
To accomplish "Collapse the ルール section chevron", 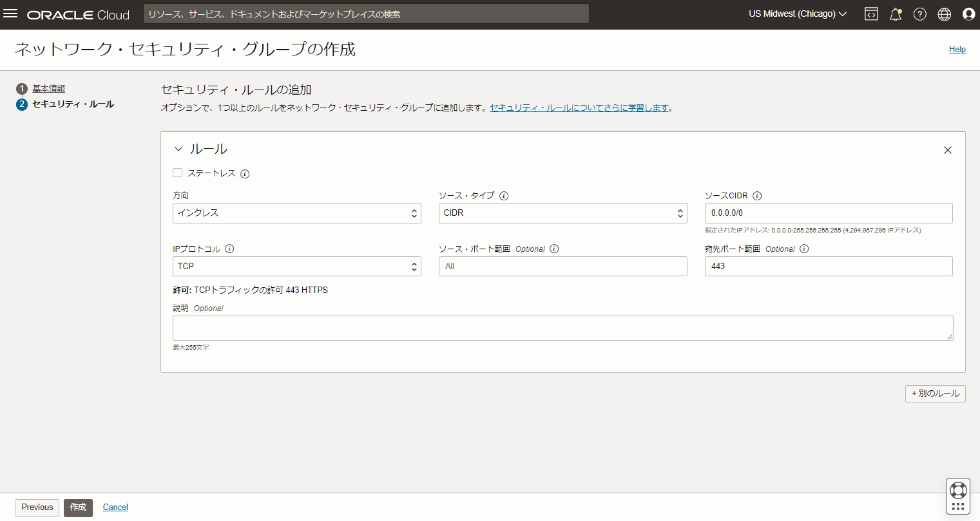I will coord(178,149).
